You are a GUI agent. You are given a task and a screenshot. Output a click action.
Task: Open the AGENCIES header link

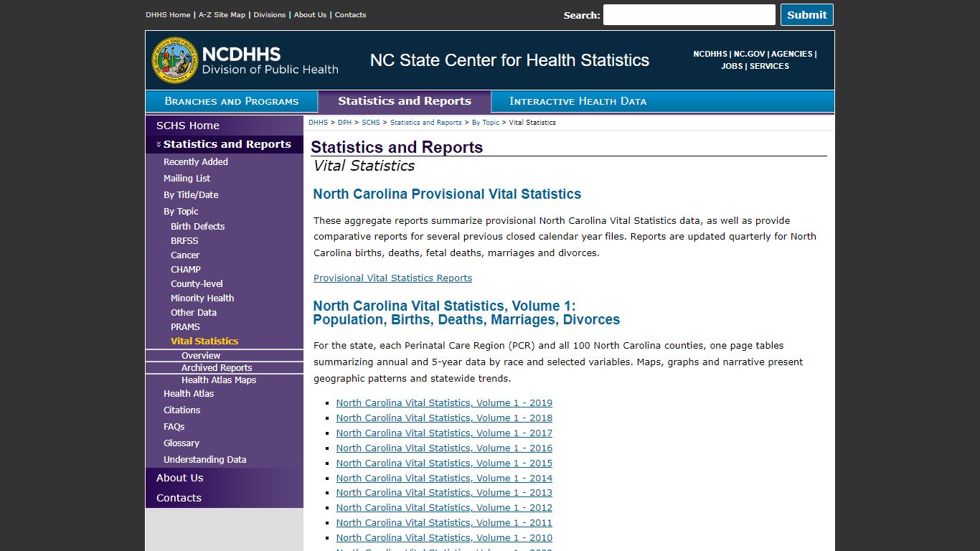click(x=792, y=54)
